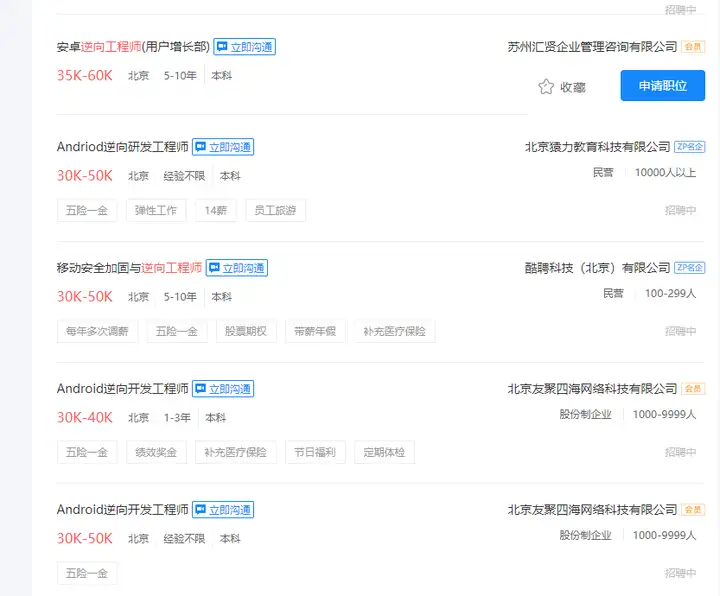This screenshot has width=720, height=596.
Task: Click the ZP名企 badge beside 酷聘科技(北京)有限公司
Action: (690, 268)
